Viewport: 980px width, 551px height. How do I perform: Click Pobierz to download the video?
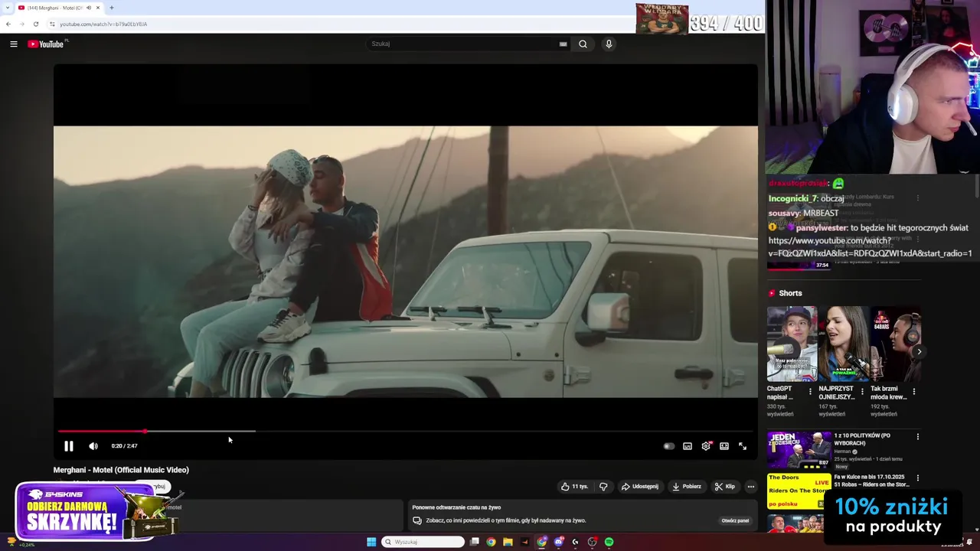coord(687,486)
